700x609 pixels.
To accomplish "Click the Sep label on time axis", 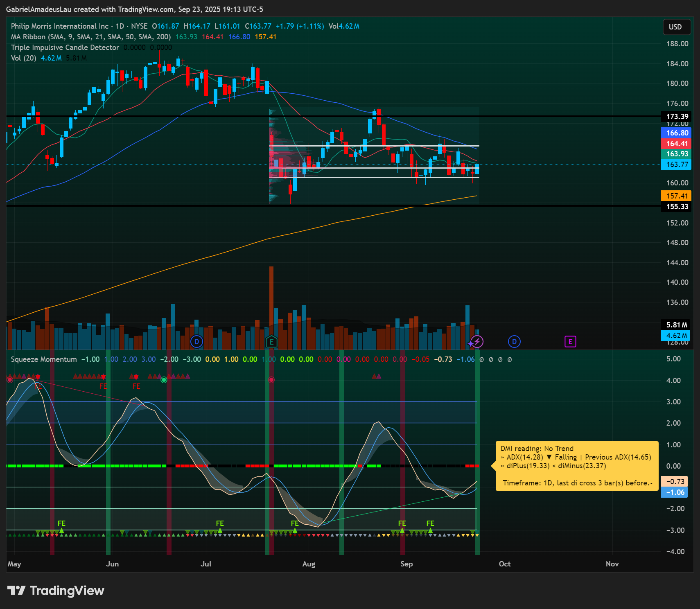I will pyautogui.click(x=406, y=564).
